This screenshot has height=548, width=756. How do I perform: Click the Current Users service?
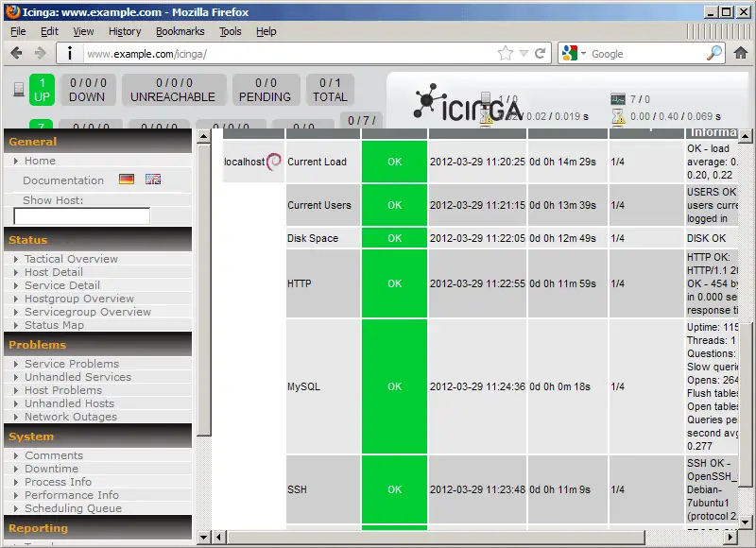click(319, 205)
